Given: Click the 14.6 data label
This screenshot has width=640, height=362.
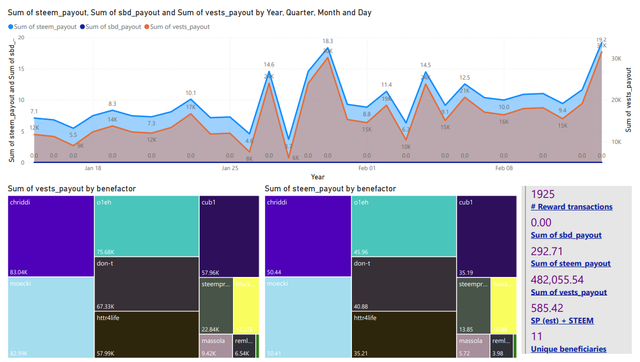Looking at the screenshot, I should click(x=269, y=64).
